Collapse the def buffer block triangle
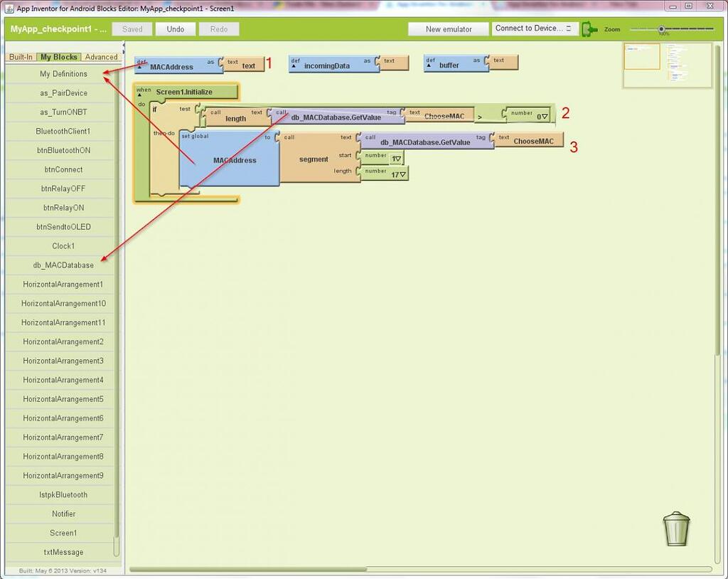Image resolution: width=728 pixels, height=579 pixels. (x=429, y=65)
